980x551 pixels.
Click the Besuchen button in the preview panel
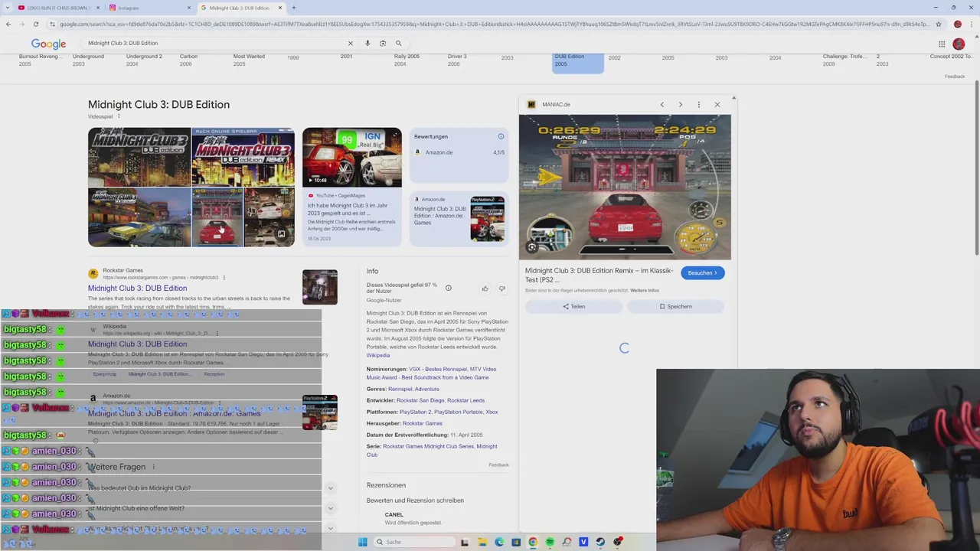coord(702,273)
